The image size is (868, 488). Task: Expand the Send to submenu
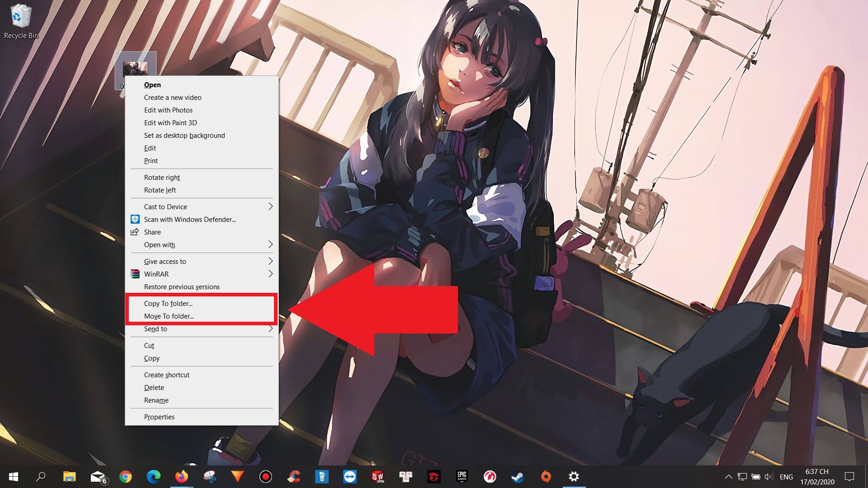pyautogui.click(x=270, y=329)
